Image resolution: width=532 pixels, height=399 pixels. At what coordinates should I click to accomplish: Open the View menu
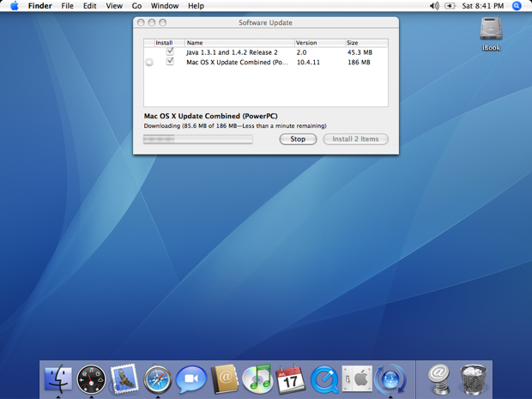click(x=114, y=6)
